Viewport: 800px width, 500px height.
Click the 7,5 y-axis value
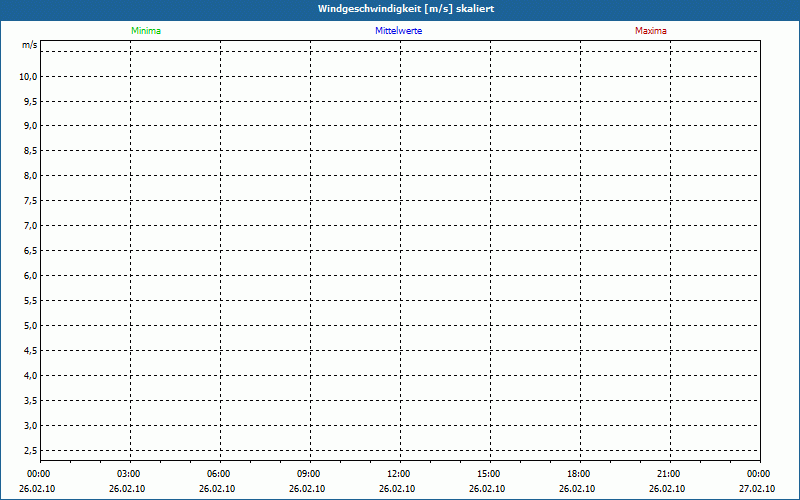(31, 201)
